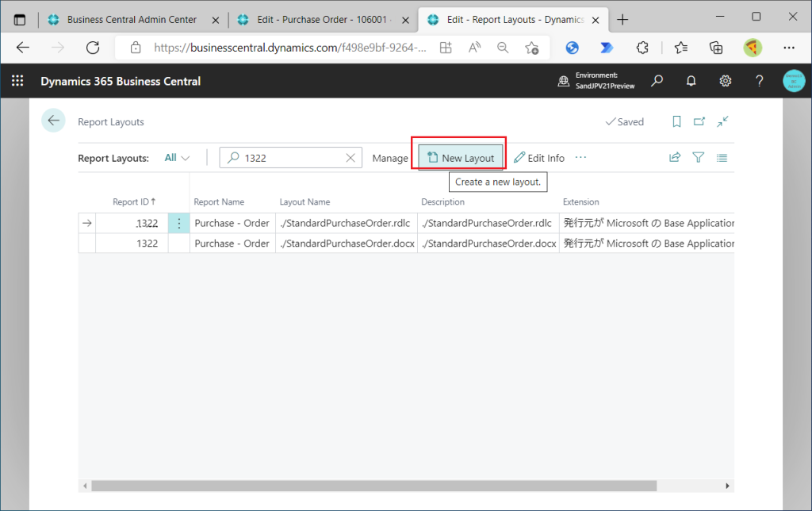
Task: Click the Layout Name column header
Action: [x=304, y=202]
